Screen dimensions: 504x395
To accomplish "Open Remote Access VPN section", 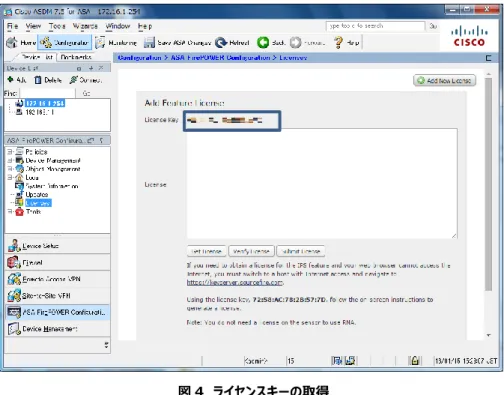I will (x=57, y=279).
